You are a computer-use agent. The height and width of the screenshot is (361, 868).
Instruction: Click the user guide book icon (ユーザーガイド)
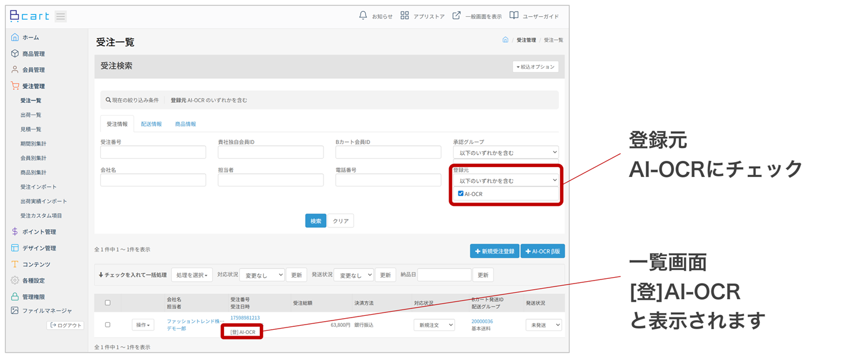click(x=513, y=16)
